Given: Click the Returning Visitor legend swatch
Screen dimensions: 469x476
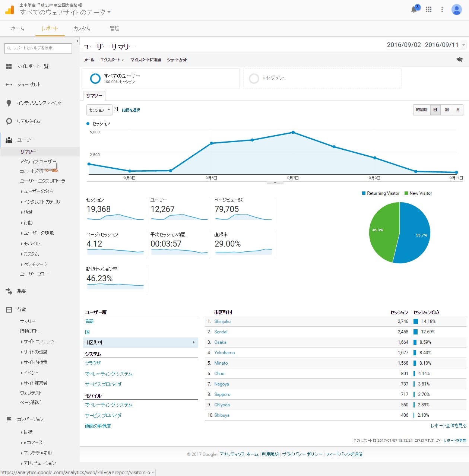Looking at the screenshot, I should [364, 193].
